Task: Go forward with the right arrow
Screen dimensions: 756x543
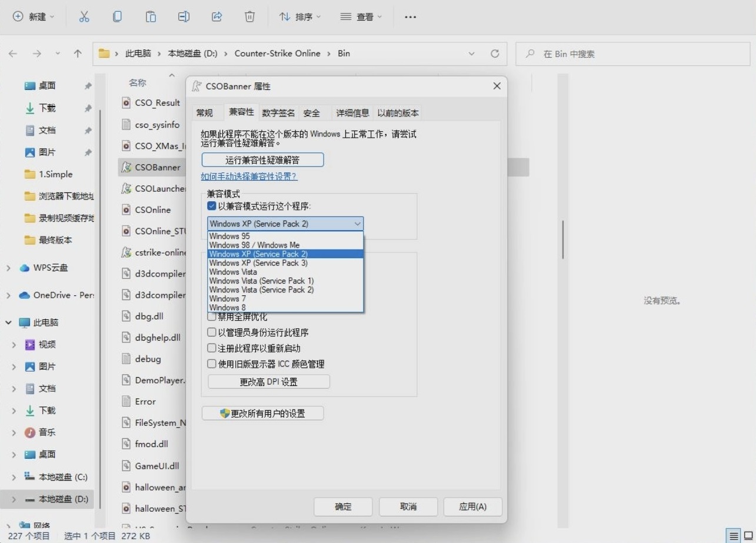Action: (36, 54)
